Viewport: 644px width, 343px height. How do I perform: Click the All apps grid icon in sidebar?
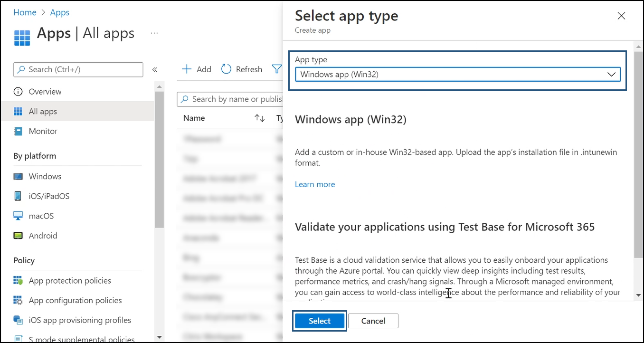(18, 112)
